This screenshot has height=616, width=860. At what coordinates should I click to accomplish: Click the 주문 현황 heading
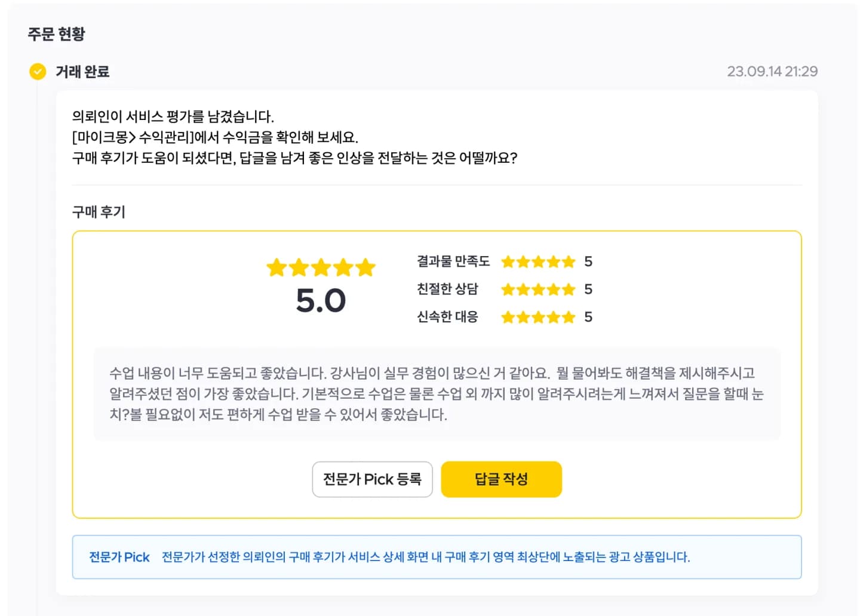point(57,33)
